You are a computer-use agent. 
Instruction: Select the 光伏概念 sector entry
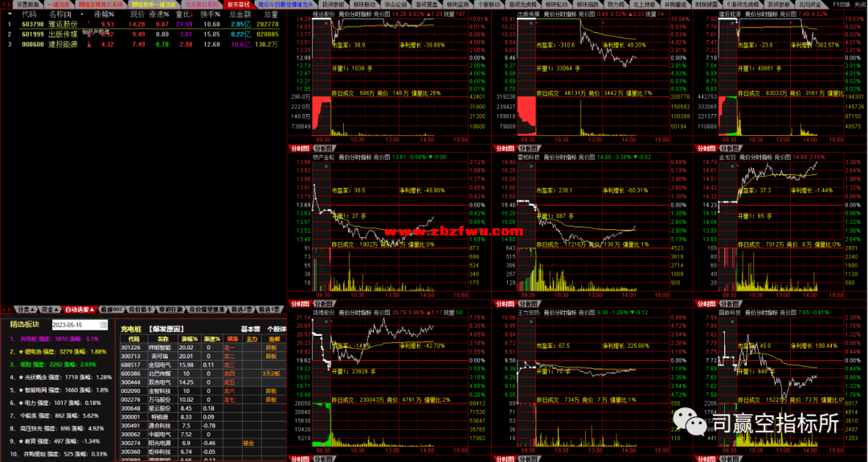[61, 378]
